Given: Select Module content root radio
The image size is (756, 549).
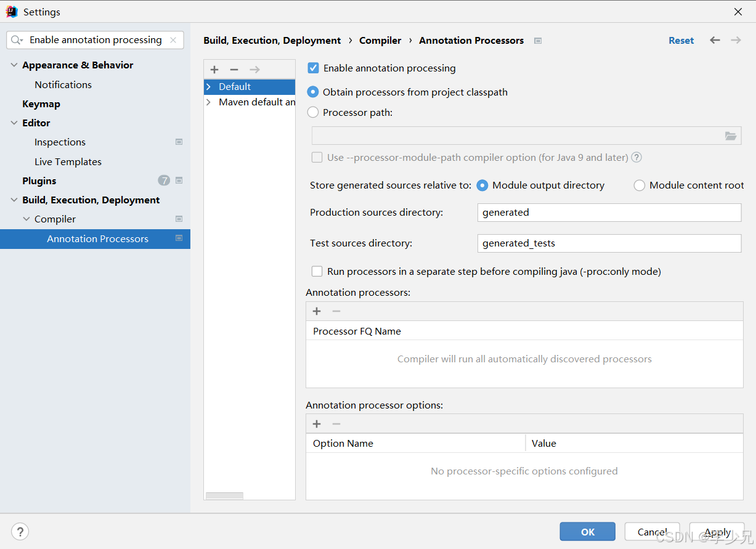Looking at the screenshot, I should click(x=640, y=185).
